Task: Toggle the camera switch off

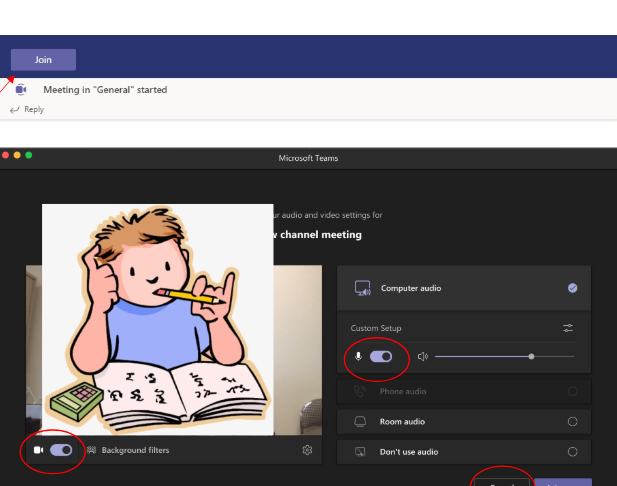Action: tap(61, 450)
